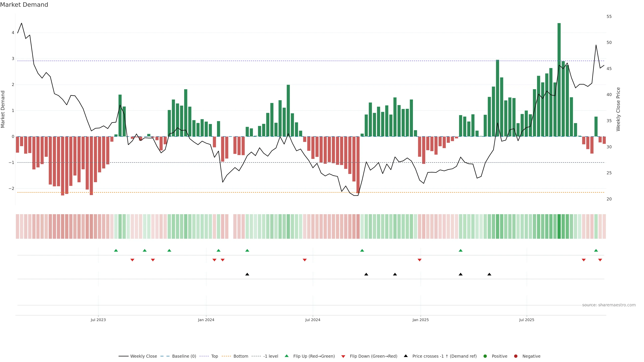
Task: Click the Jan 2024 x-axis label
Action: pos(206,320)
